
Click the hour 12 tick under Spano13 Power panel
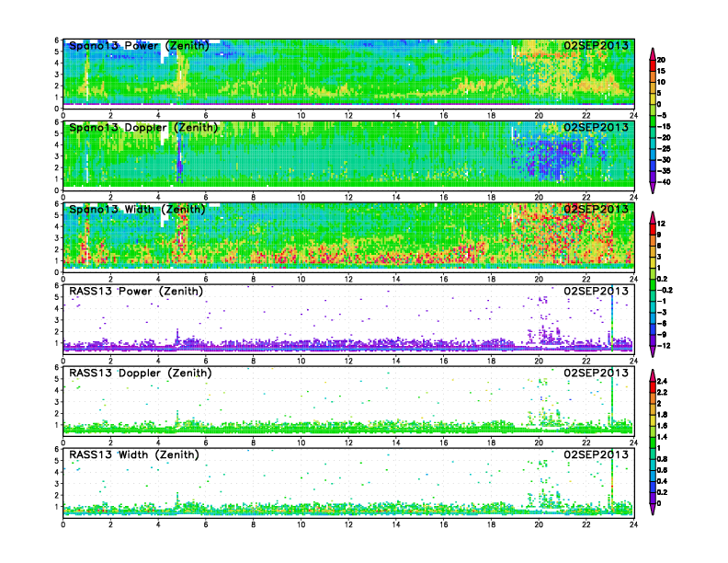[x=348, y=116]
